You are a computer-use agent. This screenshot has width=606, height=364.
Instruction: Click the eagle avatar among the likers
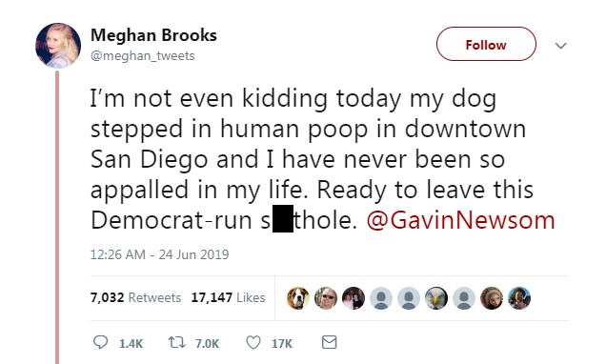pos(436,298)
